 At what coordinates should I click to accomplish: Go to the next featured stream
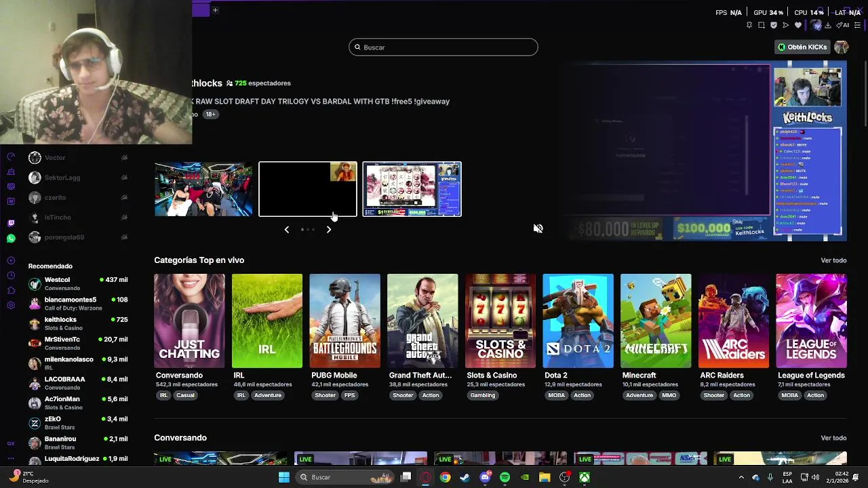point(329,230)
